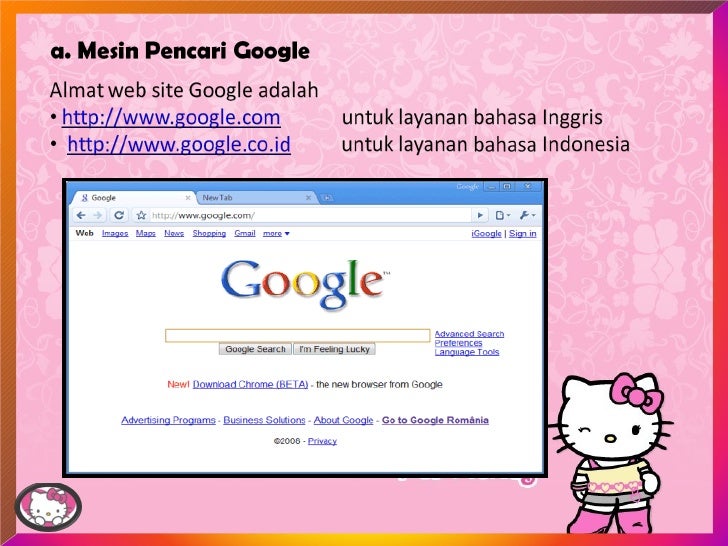Open the News link
Viewport: 728px width, 546px height.
point(174,234)
